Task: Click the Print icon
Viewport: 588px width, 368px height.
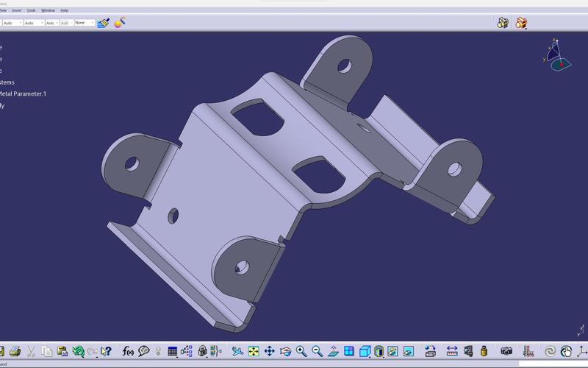Action: (x=15, y=352)
